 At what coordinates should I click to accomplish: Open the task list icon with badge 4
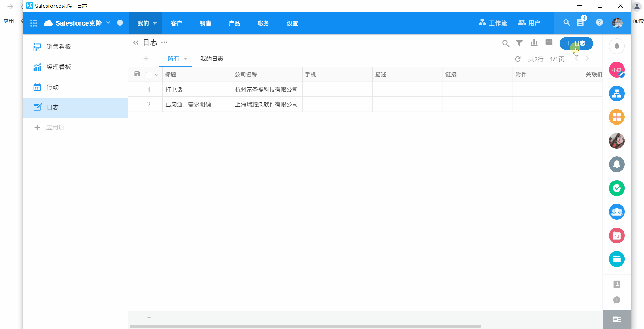(581, 22)
